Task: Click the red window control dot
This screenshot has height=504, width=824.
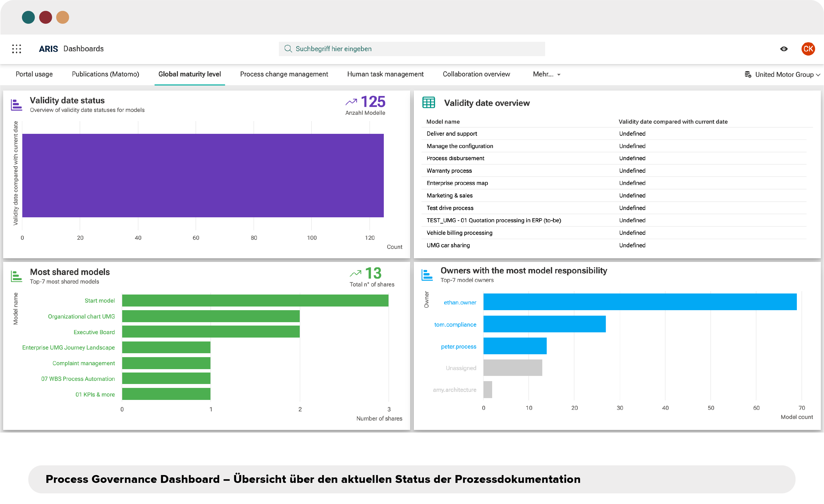Action: point(45,17)
